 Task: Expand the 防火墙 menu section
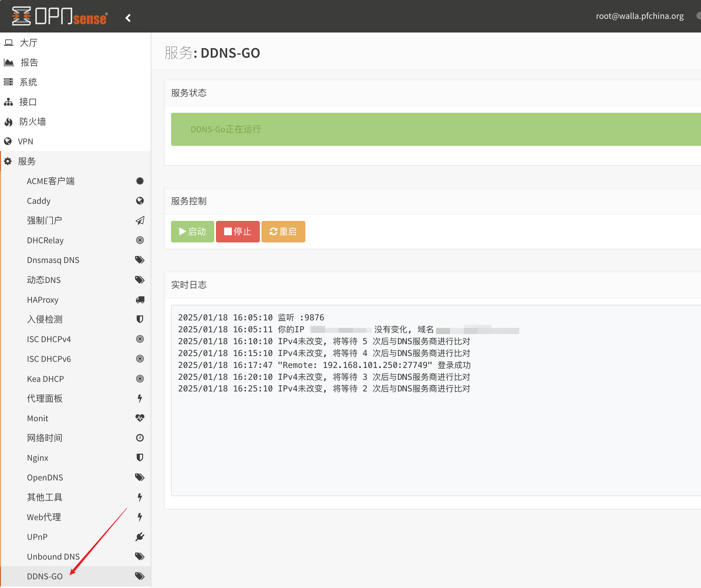pos(32,121)
